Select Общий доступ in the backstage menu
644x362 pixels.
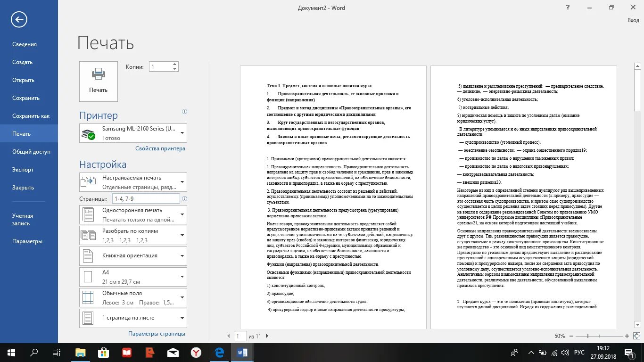pos(29,152)
